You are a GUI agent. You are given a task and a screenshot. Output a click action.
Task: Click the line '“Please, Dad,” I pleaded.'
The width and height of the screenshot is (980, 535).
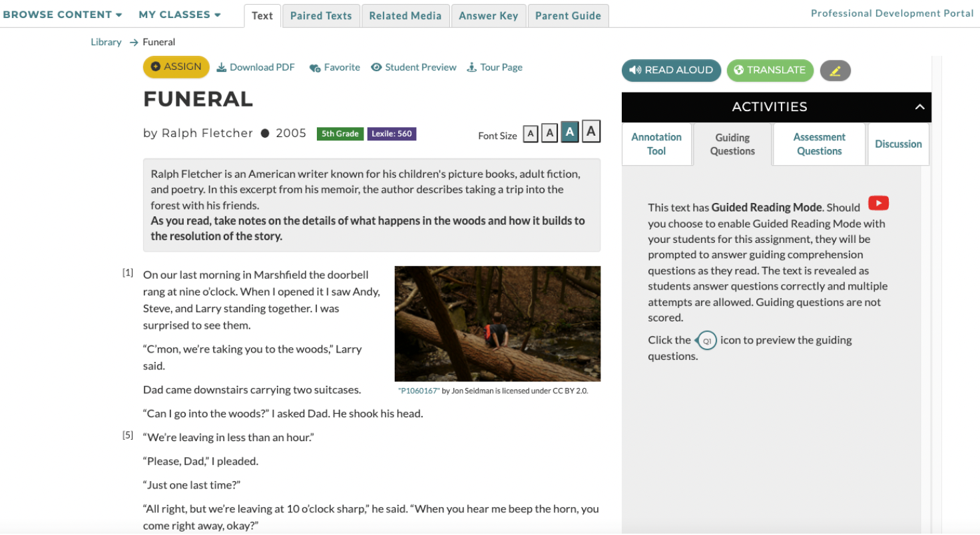[x=200, y=461]
